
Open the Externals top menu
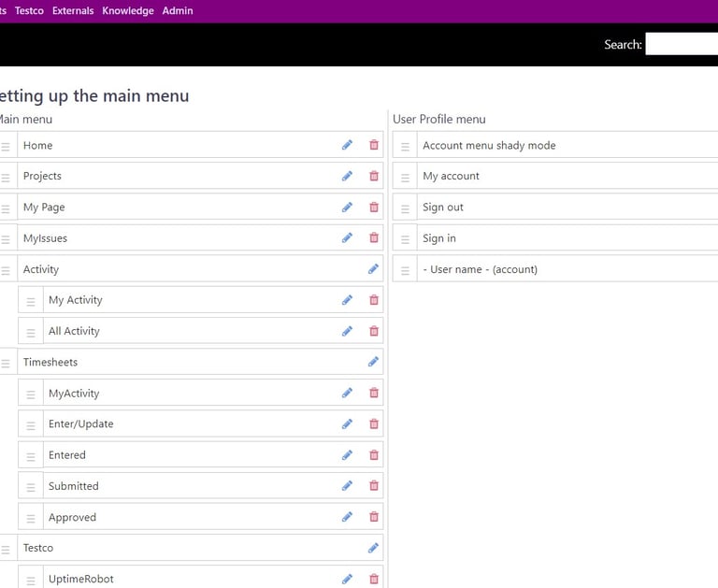tap(73, 10)
